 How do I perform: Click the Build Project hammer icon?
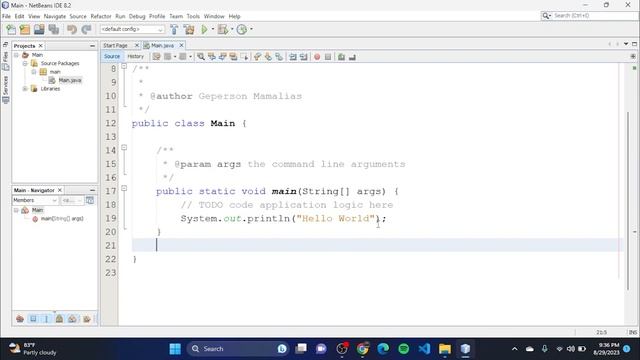coord(174,29)
